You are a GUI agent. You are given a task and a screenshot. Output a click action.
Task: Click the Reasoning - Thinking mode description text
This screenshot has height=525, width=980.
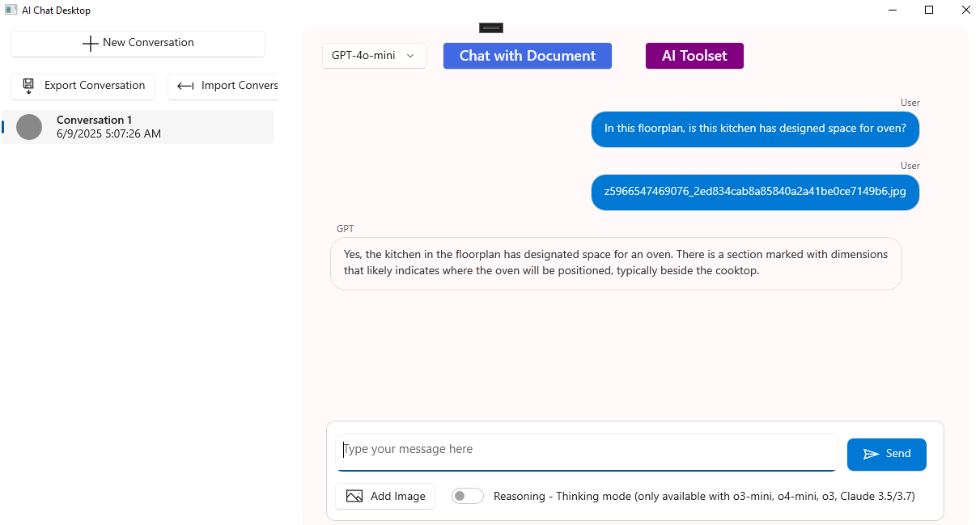coord(704,497)
